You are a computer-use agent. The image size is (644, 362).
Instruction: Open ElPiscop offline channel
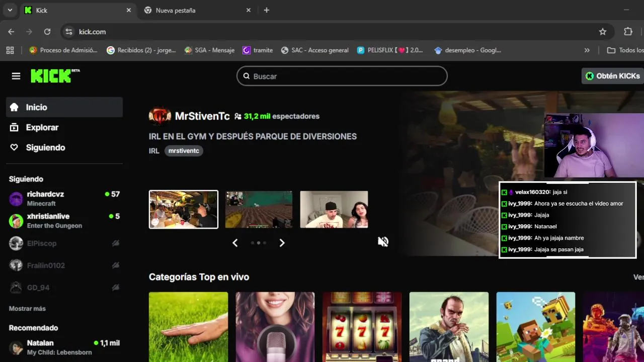64,243
